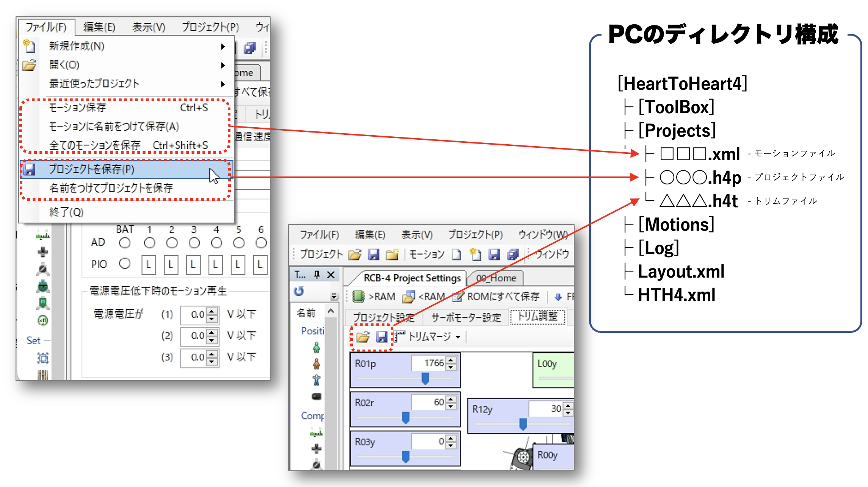
Task: Click the single floppy save motion icon in the モーション toolbar
Action: tap(494, 254)
